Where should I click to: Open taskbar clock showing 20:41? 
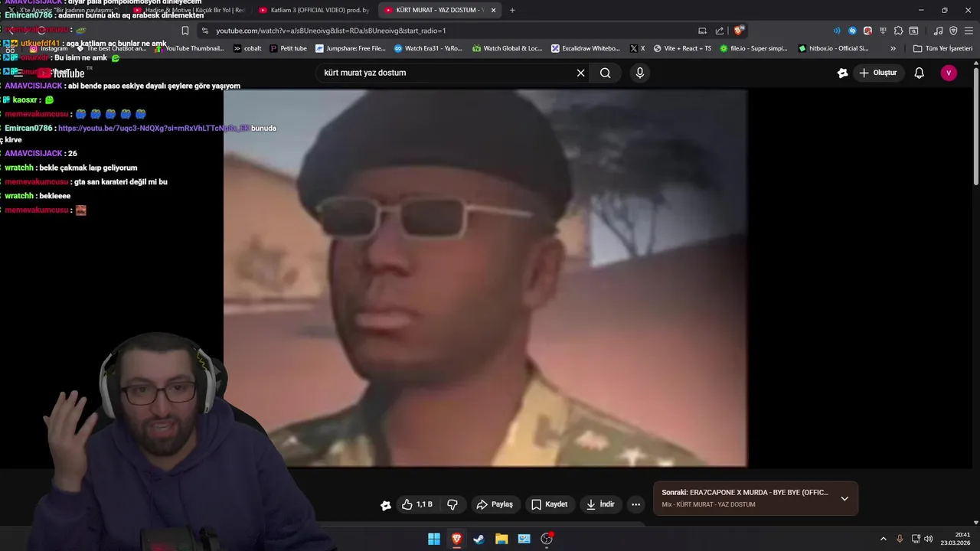coord(957,539)
